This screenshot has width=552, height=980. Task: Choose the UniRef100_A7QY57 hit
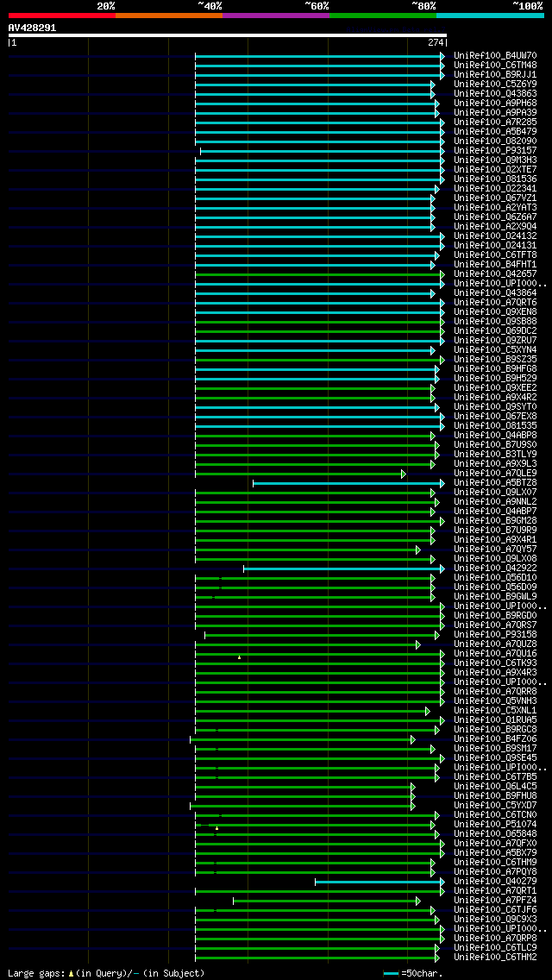(495, 550)
